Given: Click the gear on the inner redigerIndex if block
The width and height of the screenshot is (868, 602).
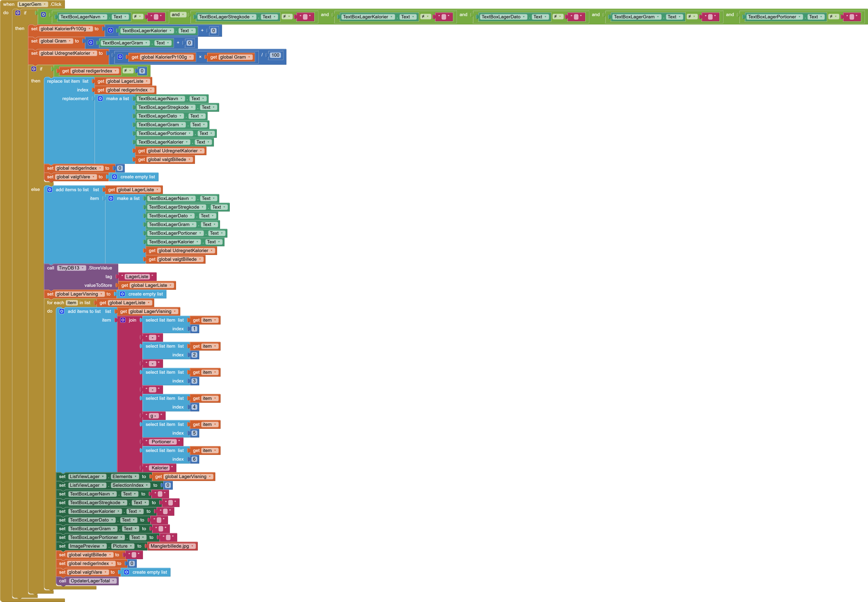Looking at the screenshot, I should click(34, 69).
